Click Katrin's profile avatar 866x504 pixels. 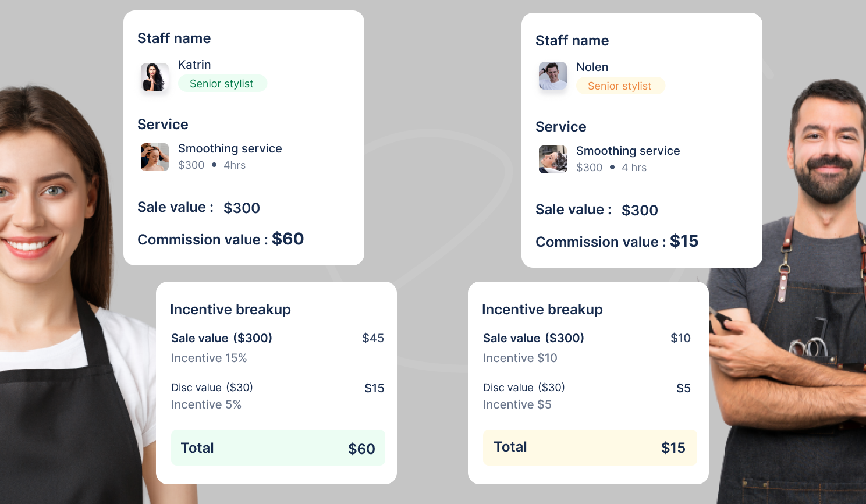[154, 76]
